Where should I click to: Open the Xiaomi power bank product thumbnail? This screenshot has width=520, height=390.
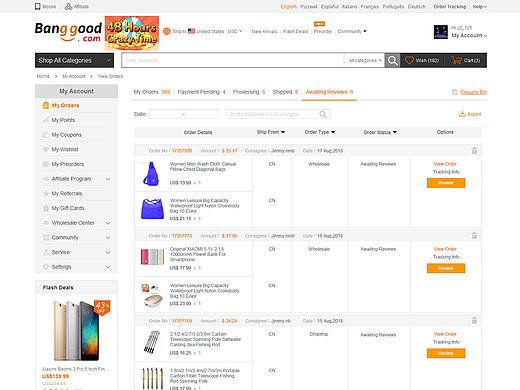(153, 257)
